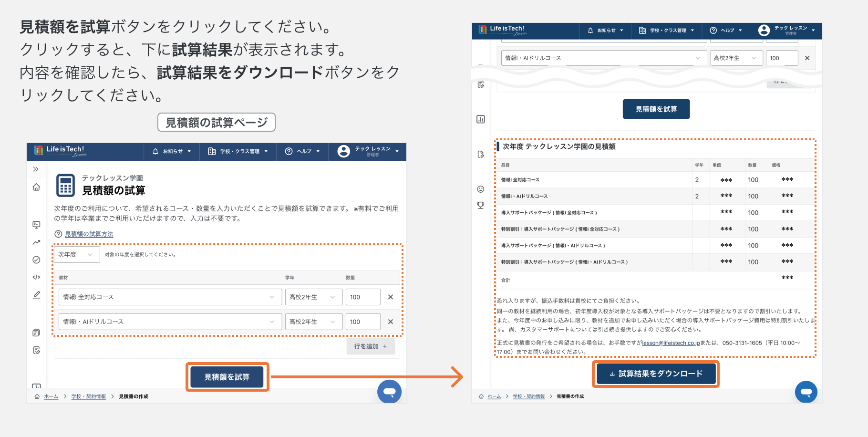Click the pencil edit icon in left sidebar
868x437 pixels.
click(x=36, y=295)
